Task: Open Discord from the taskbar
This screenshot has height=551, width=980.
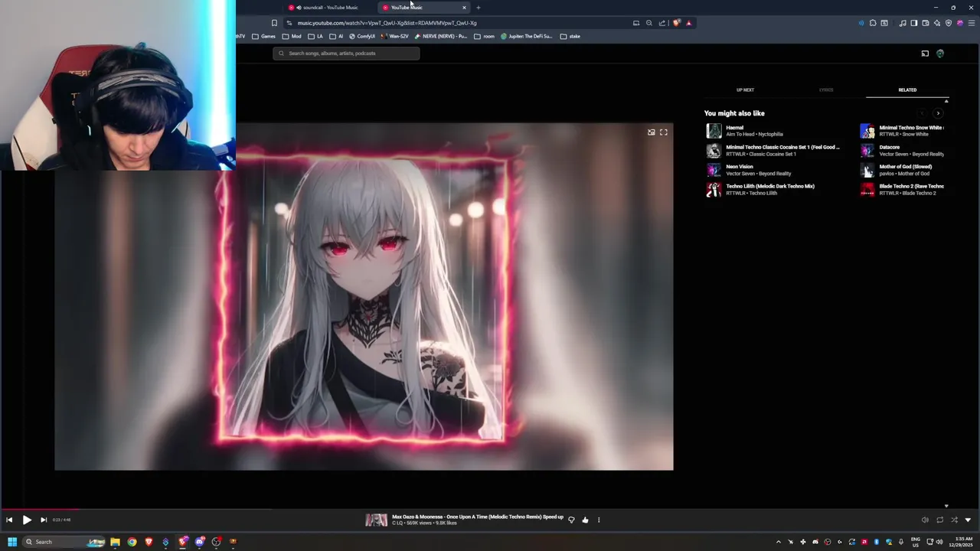Action: click(x=200, y=542)
